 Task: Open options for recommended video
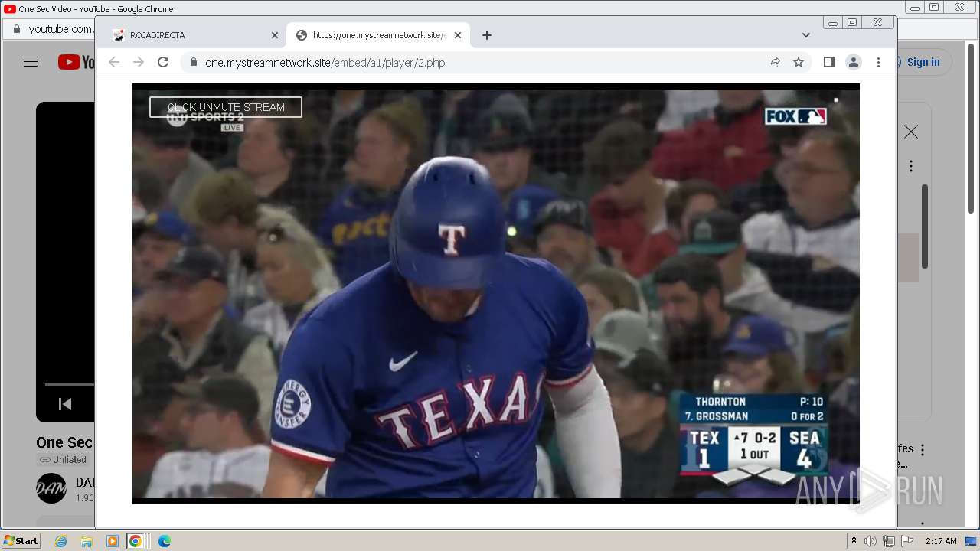pyautogui.click(x=923, y=450)
